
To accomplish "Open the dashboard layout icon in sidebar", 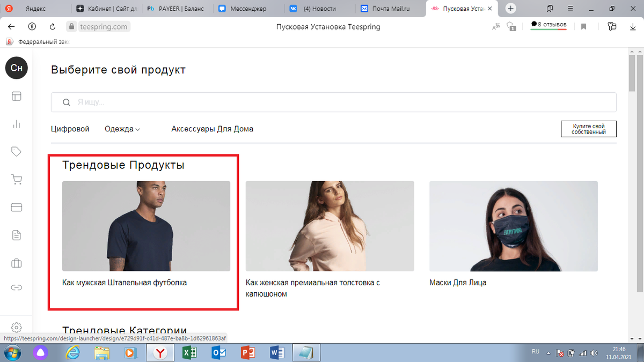I will tap(16, 97).
